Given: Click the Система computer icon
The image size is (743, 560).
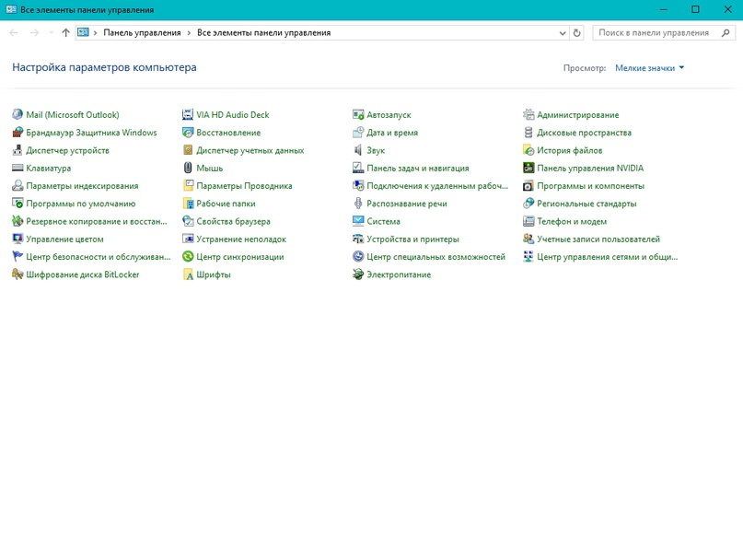Looking at the screenshot, I should click(x=358, y=221).
